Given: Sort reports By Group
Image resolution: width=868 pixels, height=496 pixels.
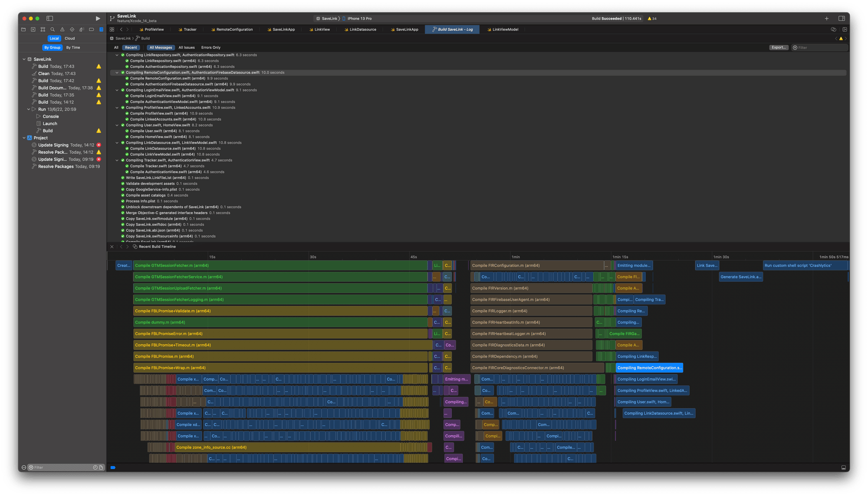Looking at the screenshot, I should [52, 47].
